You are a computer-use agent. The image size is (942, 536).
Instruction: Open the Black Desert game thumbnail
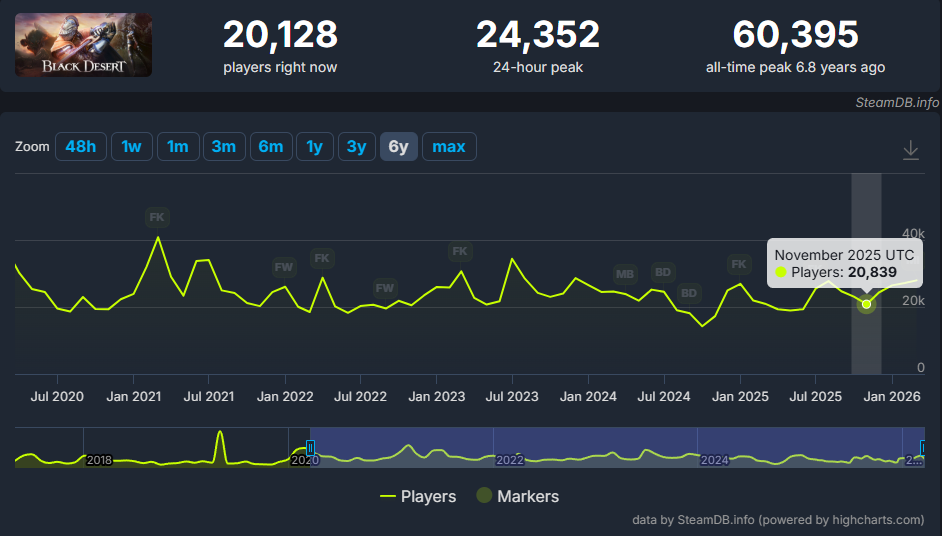84,45
